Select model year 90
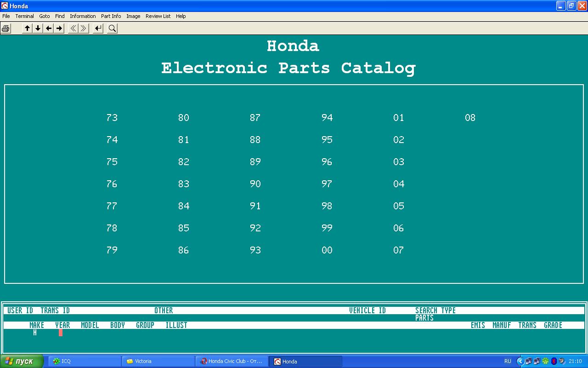The width and height of the screenshot is (588, 368). [x=255, y=184]
